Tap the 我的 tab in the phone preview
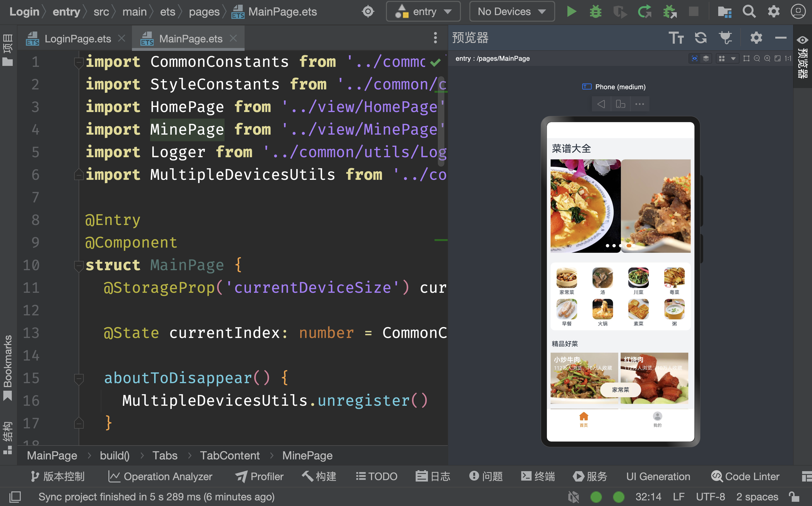Screen dimensions: 812x506 point(657,419)
